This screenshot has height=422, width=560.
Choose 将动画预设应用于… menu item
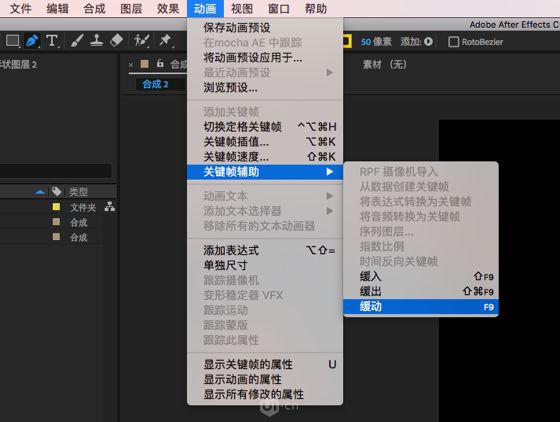265,57
